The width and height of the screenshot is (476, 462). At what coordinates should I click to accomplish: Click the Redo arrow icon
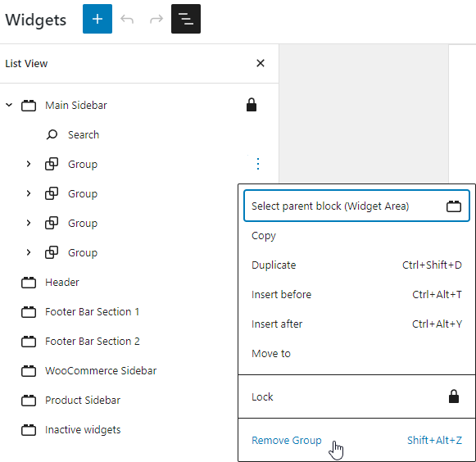point(156,19)
